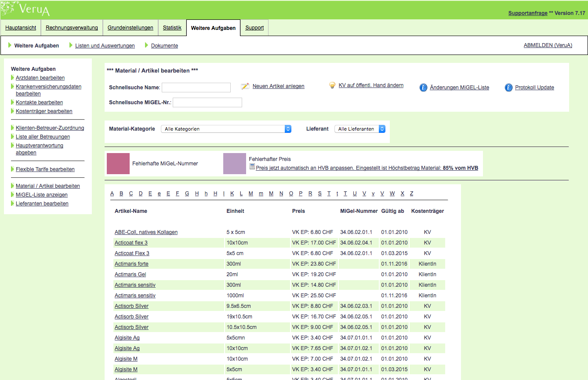Focus the Schnellsuche Name input field
Image resolution: width=588 pixels, height=380 pixels.
coord(196,88)
